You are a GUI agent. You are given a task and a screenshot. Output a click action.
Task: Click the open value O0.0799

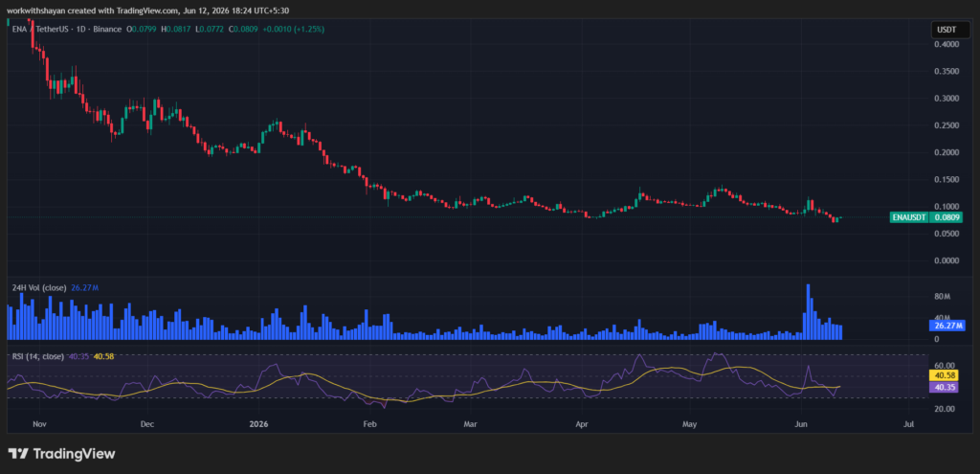(x=142, y=29)
